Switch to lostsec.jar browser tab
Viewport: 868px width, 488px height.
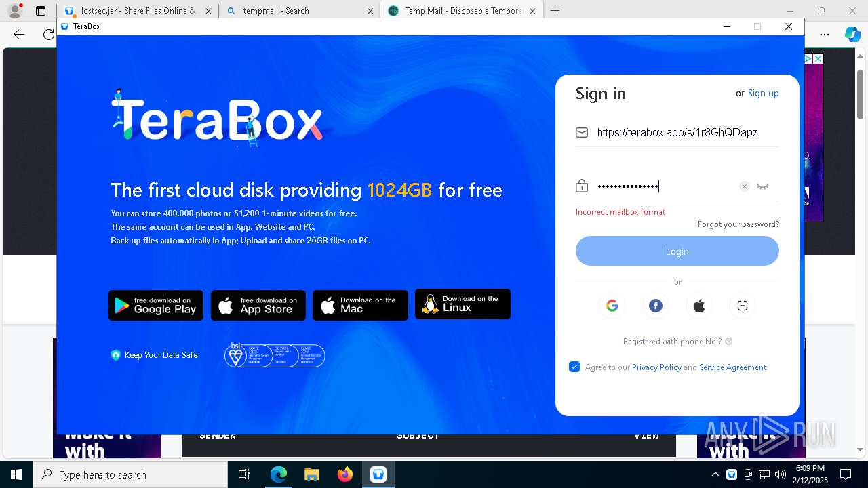pyautogui.click(x=137, y=11)
